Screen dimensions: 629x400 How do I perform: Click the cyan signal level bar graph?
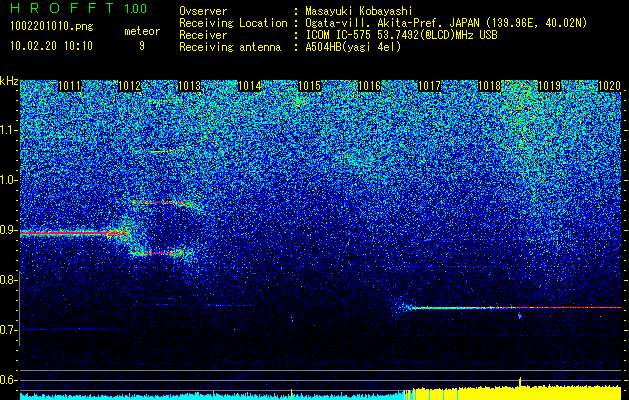(x=211, y=396)
